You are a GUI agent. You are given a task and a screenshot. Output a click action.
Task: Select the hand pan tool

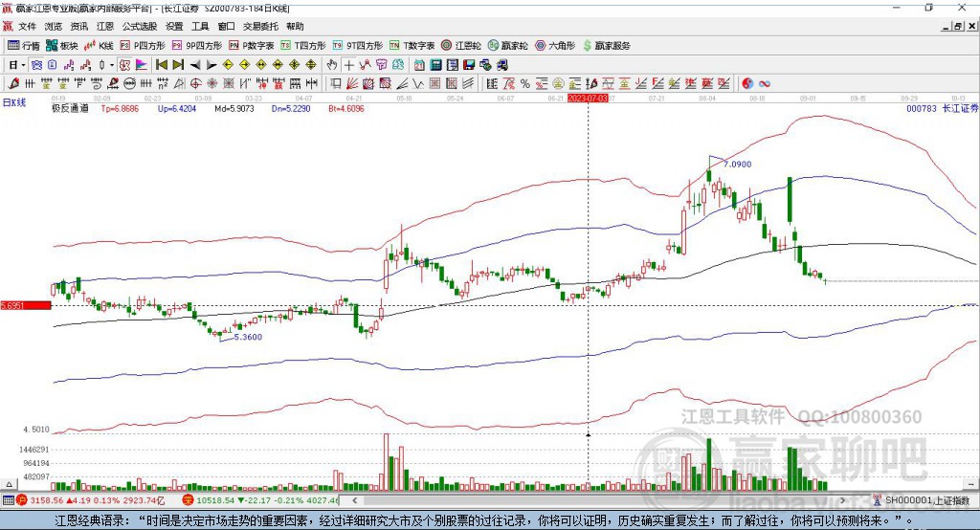coord(332,65)
